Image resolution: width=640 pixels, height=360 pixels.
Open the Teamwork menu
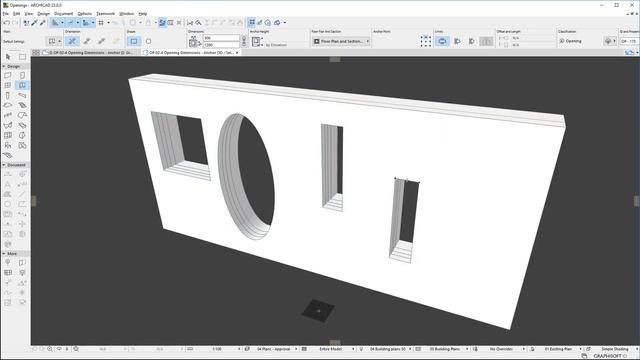point(105,13)
